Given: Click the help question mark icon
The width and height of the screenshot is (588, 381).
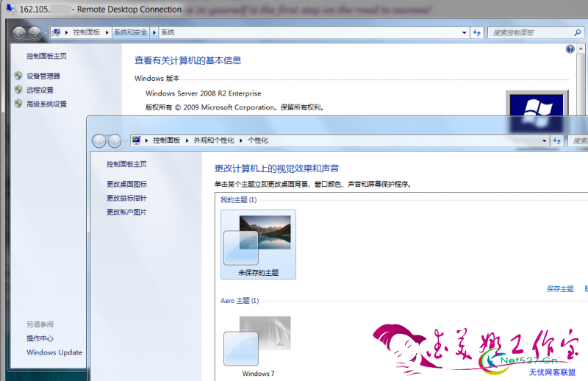Looking at the screenshot, I should 570,49.
